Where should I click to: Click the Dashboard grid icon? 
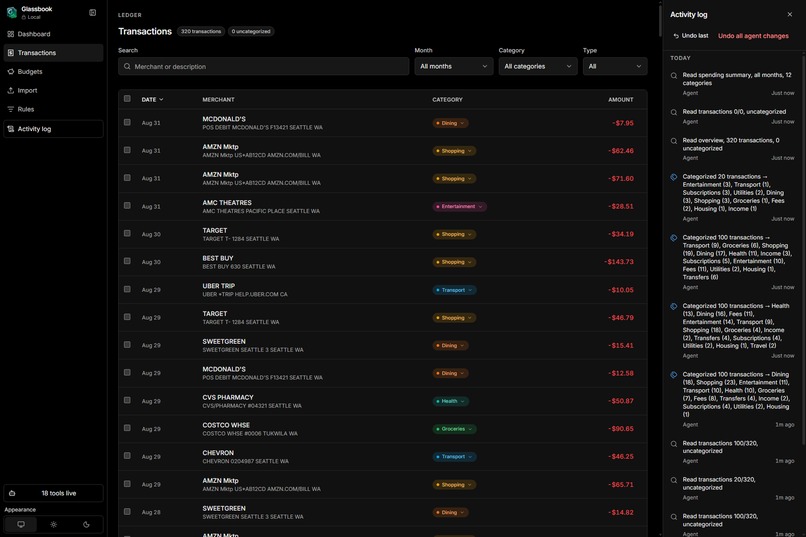tap(11, 34)
